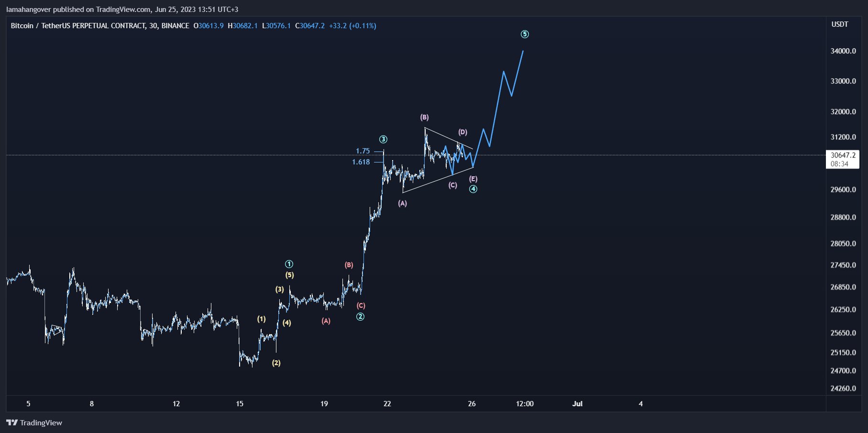Select the red (C) correction wave label

(361, 306)
